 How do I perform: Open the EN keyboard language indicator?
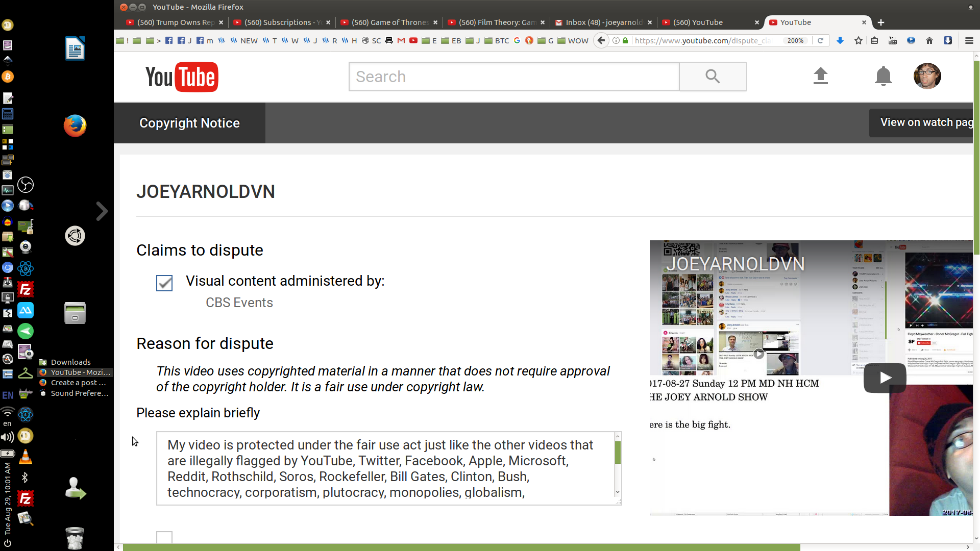[x=8, y=395]
